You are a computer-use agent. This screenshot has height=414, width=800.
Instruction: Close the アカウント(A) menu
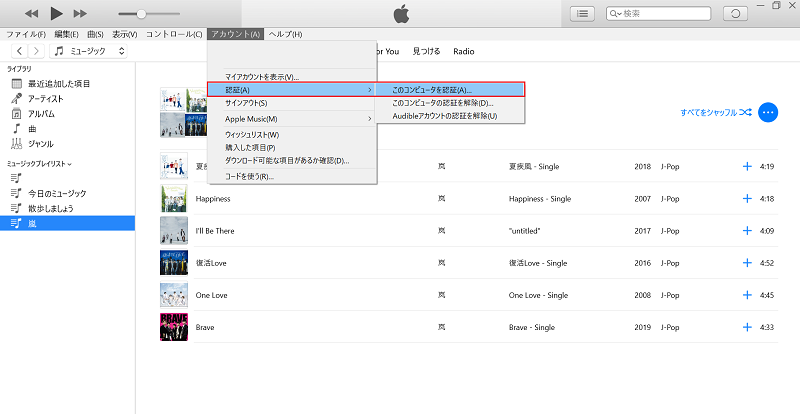(236, 34)
